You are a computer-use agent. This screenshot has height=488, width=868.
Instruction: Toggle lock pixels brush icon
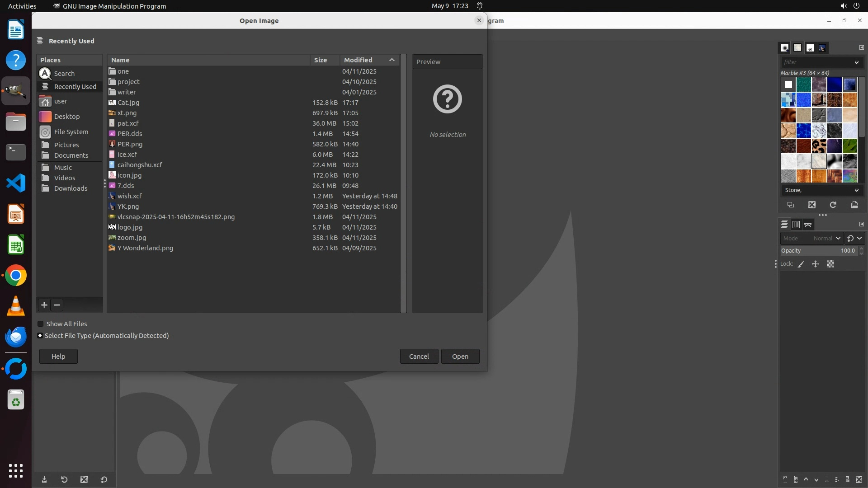(x=801, y=264)
